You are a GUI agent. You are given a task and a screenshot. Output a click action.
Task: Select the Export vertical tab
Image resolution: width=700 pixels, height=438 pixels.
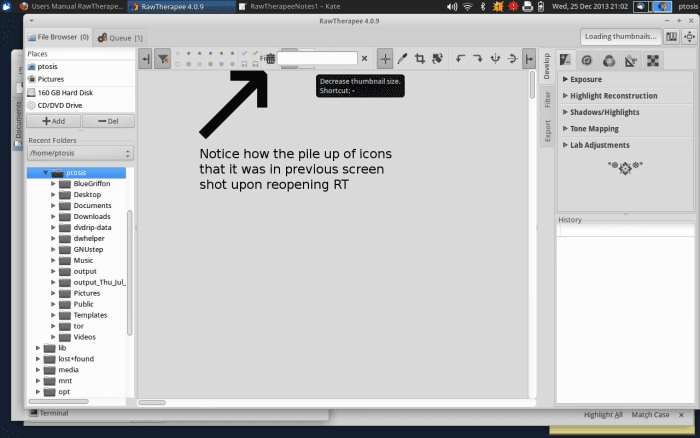tap(546, 130)
